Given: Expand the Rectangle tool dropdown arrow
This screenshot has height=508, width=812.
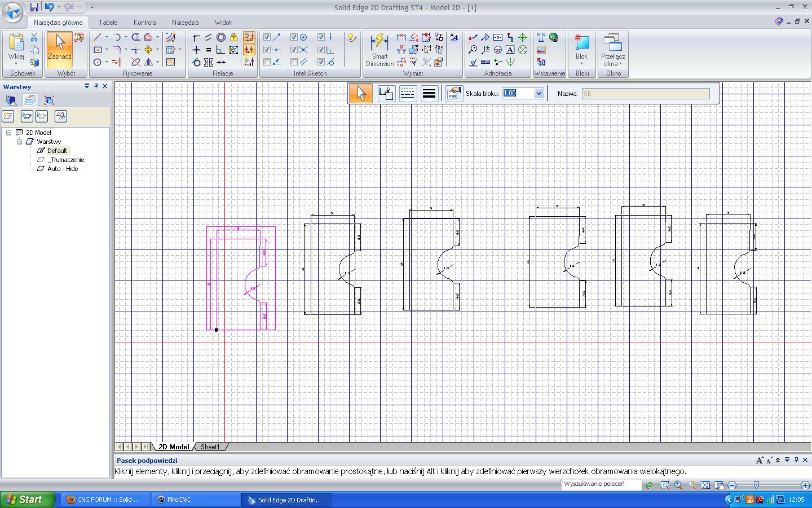Looking at the screenshot, I should (x=107, y=50).
